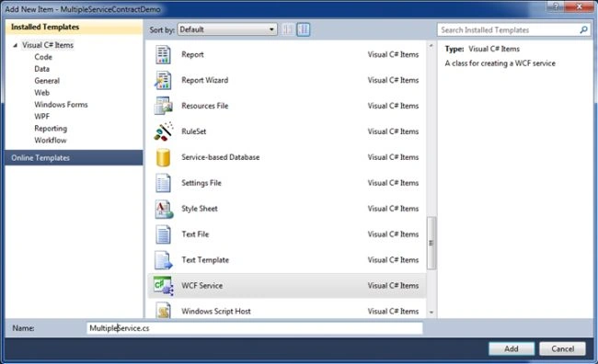Screen dimensions: 598x364
Task: Click the Cancel button
Action: tap(562, 348)
